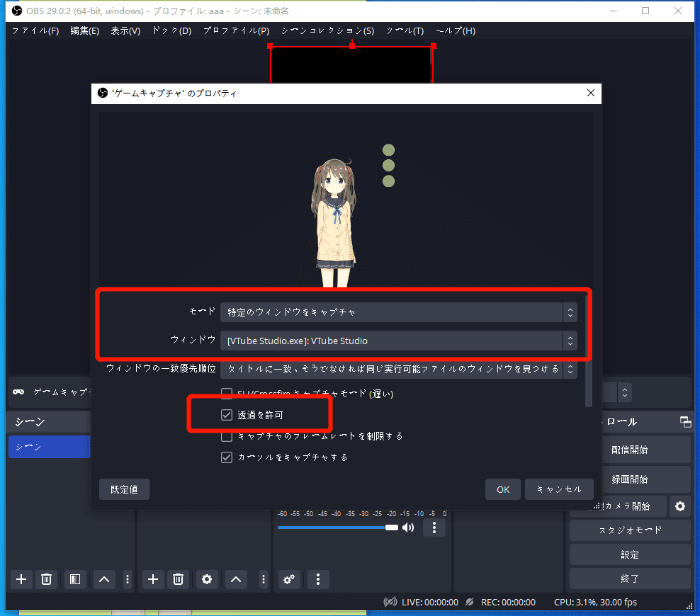Click the OBS logo in main title bar
Viewport: 700px width, 616px height.
[17, 11]
